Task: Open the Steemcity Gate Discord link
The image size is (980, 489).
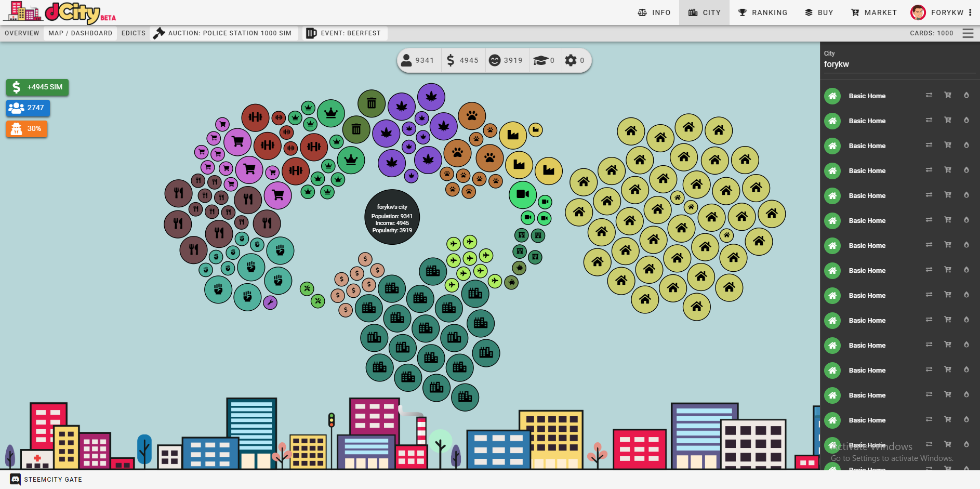Action: pyautogui.click(x=46, y=480)
